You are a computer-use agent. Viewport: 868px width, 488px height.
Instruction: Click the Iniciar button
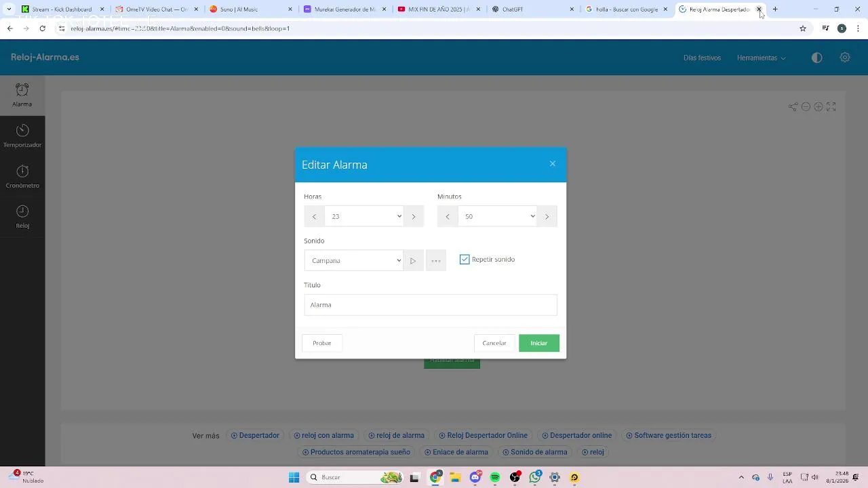pos(539,343)
